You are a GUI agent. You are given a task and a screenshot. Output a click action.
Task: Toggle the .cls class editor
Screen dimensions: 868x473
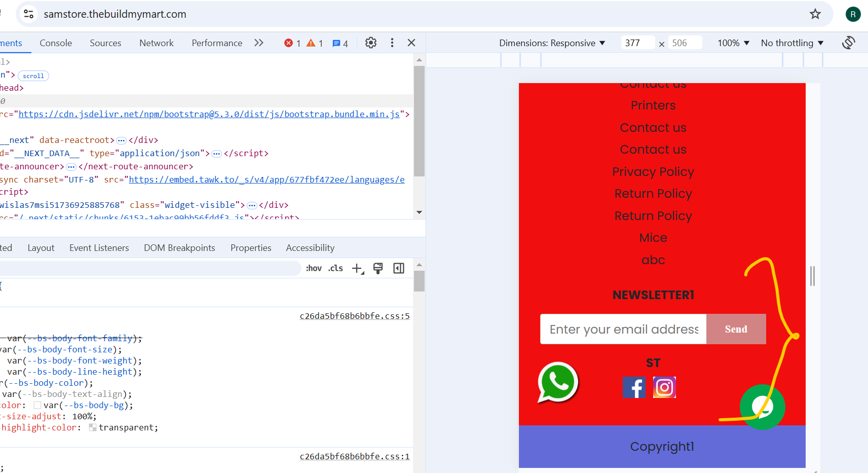335,268
